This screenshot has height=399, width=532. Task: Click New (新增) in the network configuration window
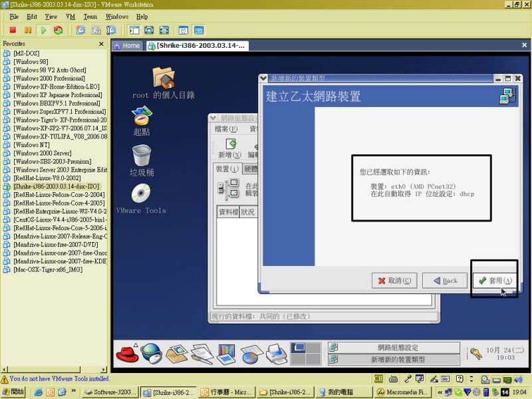click(229, 148)
